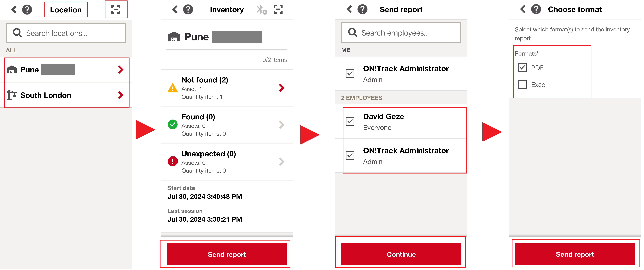
Task: Open the Pune location chevron
Action: pos(121,69)
